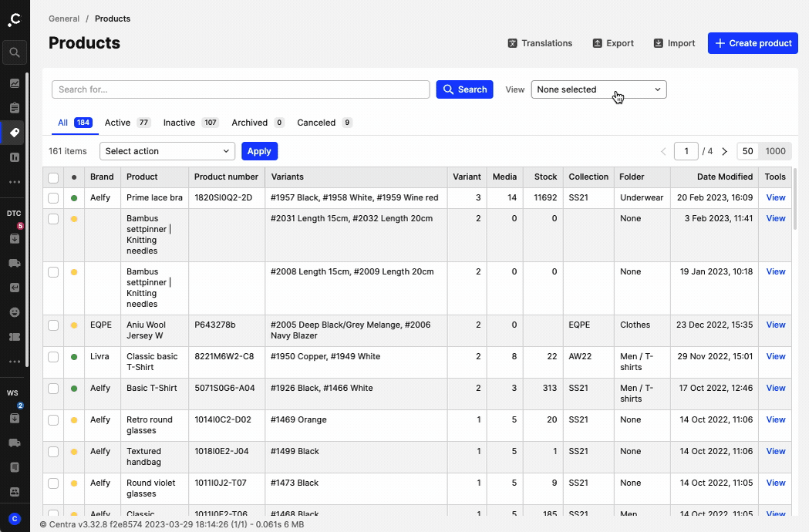The height and width of the screenshot is (532, 809).
Task: Check the Prime lace bra row checkbox
Action: click(x=53, y=198)
